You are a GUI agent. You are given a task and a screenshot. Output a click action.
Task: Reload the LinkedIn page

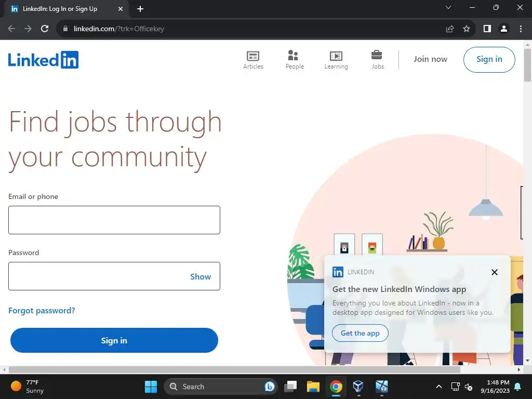point(45,29)
